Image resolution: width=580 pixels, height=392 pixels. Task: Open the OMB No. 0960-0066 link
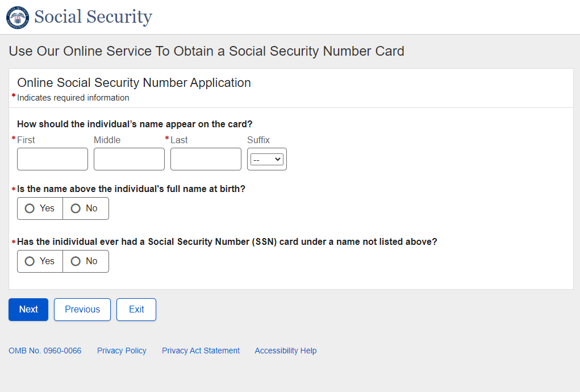click(x=45, y=351)
